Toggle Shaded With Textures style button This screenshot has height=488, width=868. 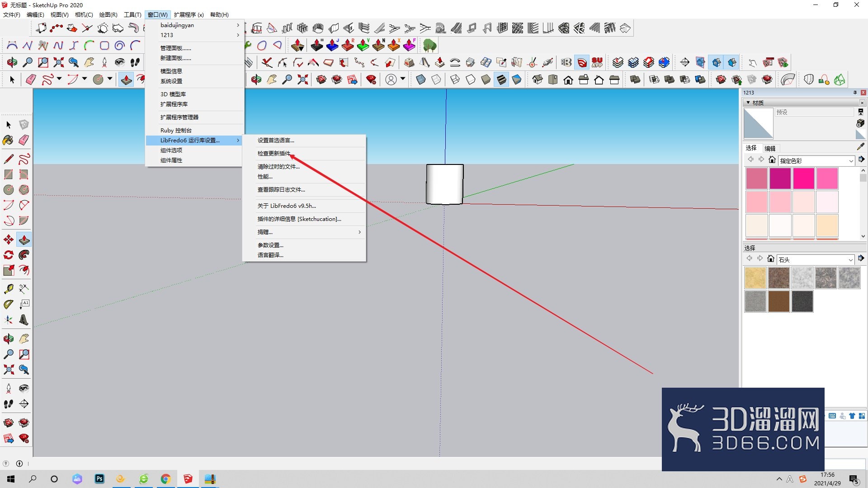click(x=501, y=80)
